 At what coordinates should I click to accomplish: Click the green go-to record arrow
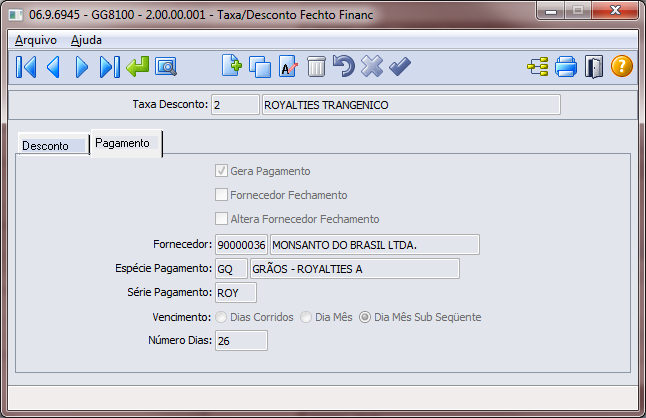coord(138,67)
